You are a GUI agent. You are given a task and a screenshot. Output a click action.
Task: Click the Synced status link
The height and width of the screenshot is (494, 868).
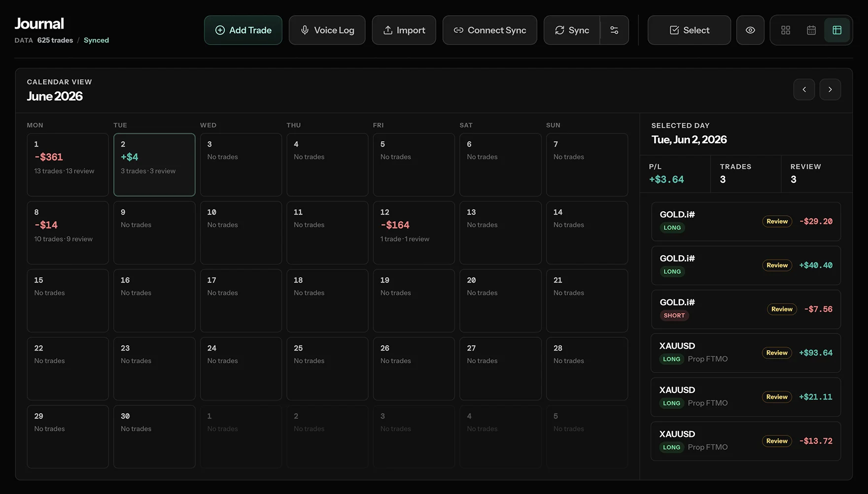click(96, 40)
